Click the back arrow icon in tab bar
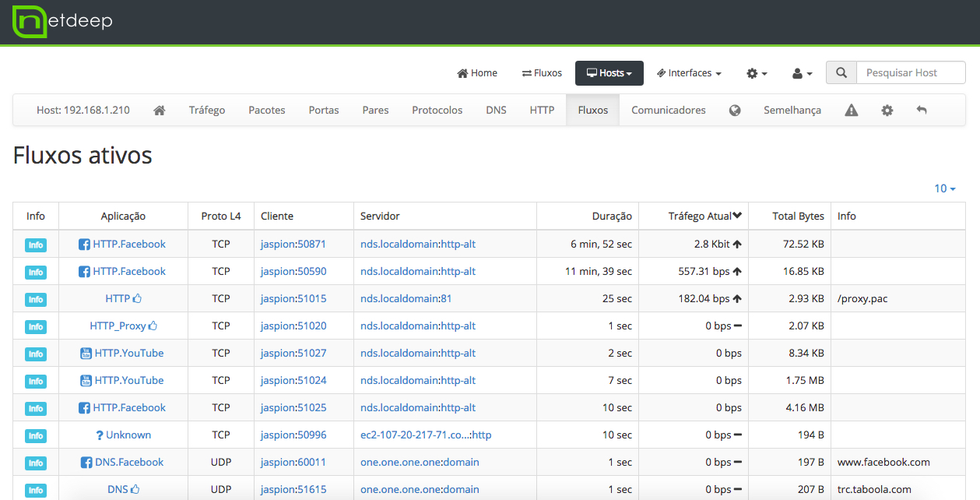 coord(922,111)
